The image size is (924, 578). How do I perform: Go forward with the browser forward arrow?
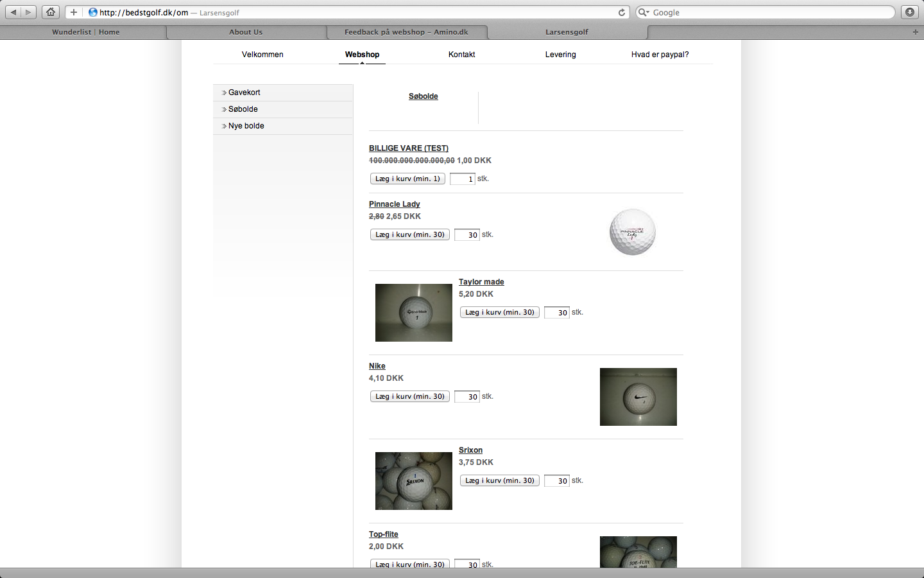pos(28,12)
